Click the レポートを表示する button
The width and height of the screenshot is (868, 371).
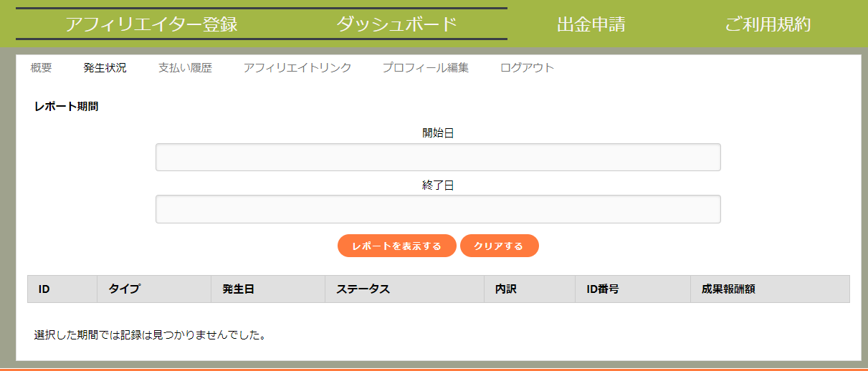click(396, 246)
